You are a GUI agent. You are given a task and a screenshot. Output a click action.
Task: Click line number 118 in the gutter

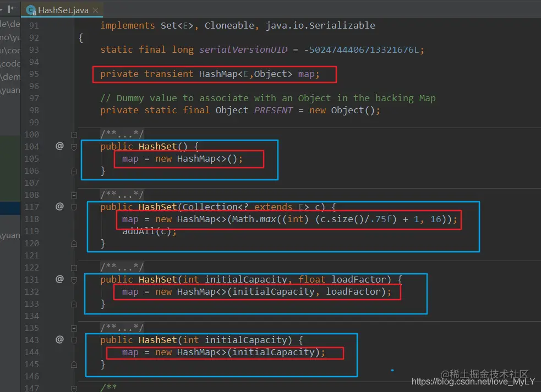(32, 219)
